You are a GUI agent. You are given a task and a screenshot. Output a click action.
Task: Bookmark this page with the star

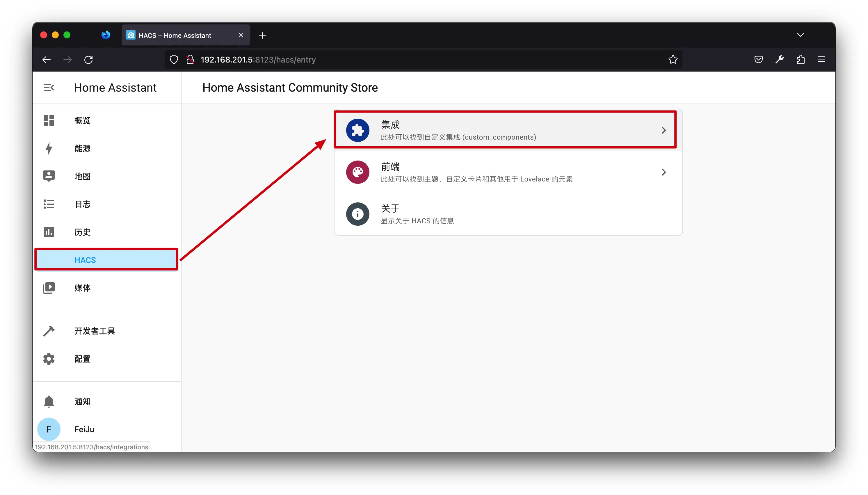(x=673, y=60)
